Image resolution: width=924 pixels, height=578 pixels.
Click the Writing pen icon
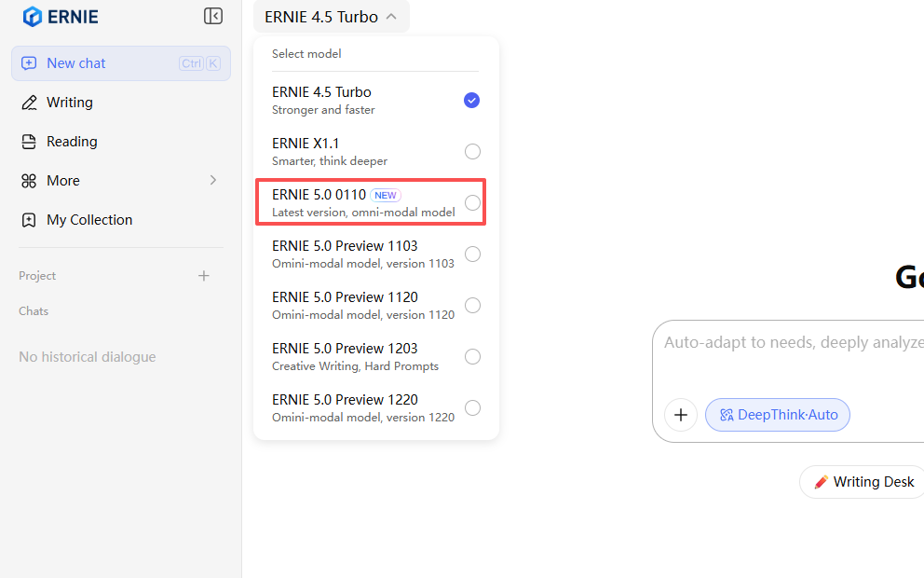tap(29, 103)
